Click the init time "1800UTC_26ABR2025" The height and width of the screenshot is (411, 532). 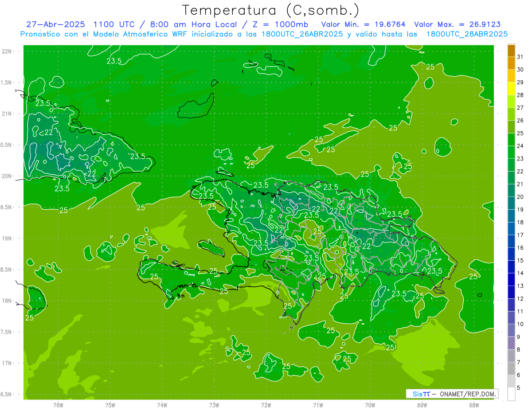tap(301, 34)
